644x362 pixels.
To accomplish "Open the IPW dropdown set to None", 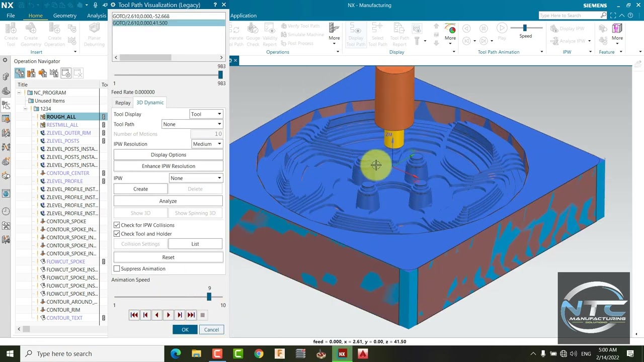I will [196, 178].
